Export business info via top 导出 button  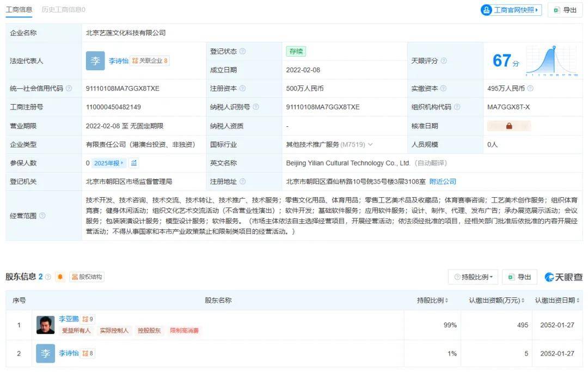pos(565,10)
